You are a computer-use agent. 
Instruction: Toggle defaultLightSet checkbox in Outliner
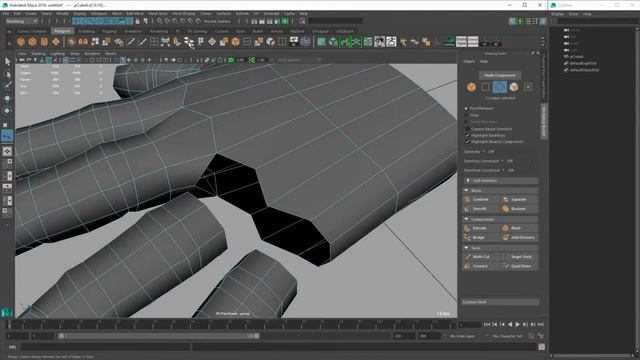[x=566, y=63]
